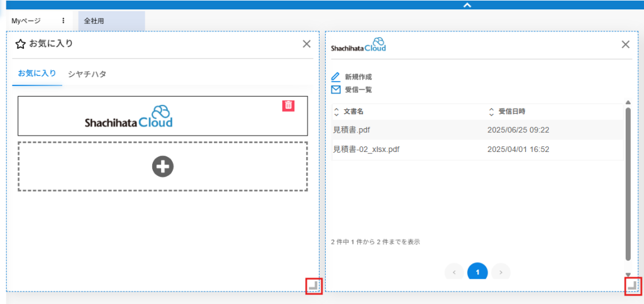This screenshot has height=304, width=644.
Task: Collapse the top blue bar chevron
Action: tap(467, 5)
